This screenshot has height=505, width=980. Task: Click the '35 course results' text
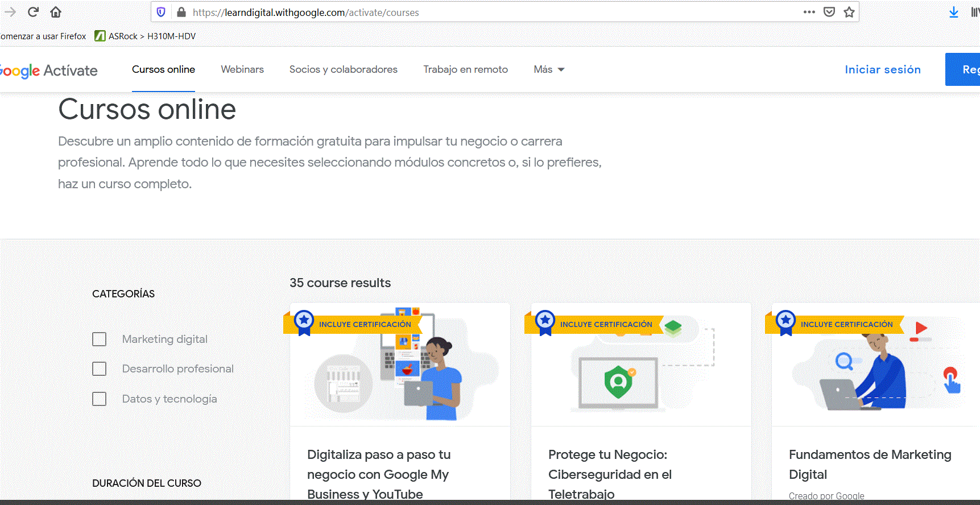coord(340,283)
